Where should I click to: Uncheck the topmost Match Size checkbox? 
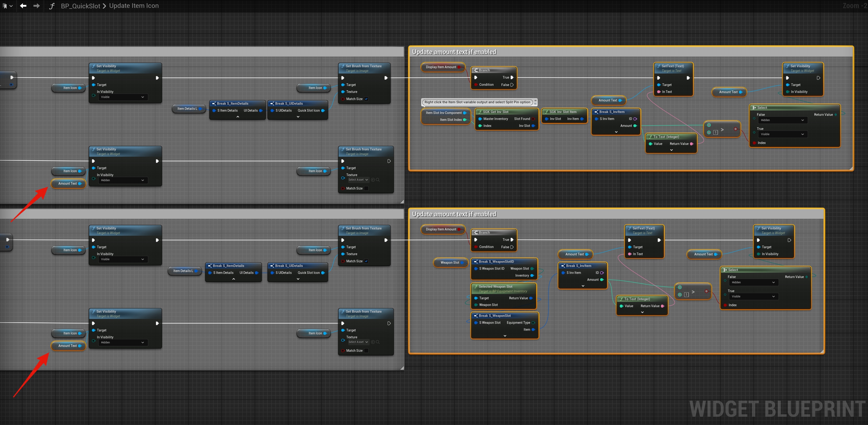click(x=366, y=99)
